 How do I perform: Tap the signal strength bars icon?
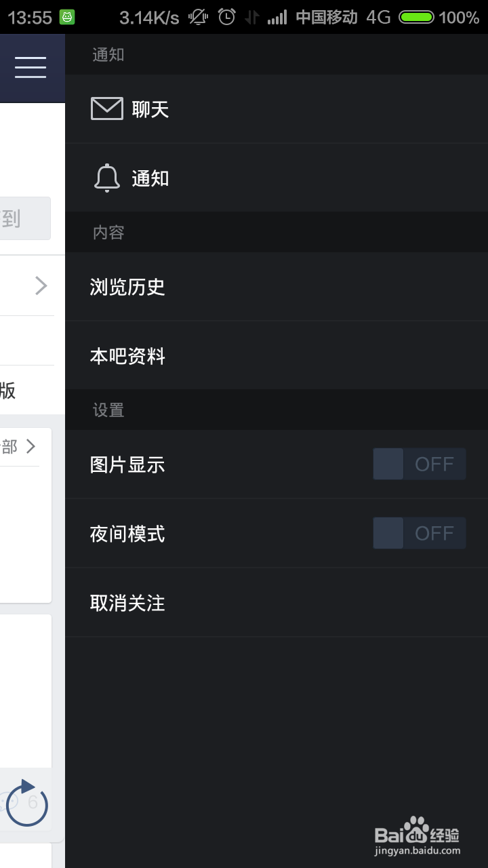[277, 17]
